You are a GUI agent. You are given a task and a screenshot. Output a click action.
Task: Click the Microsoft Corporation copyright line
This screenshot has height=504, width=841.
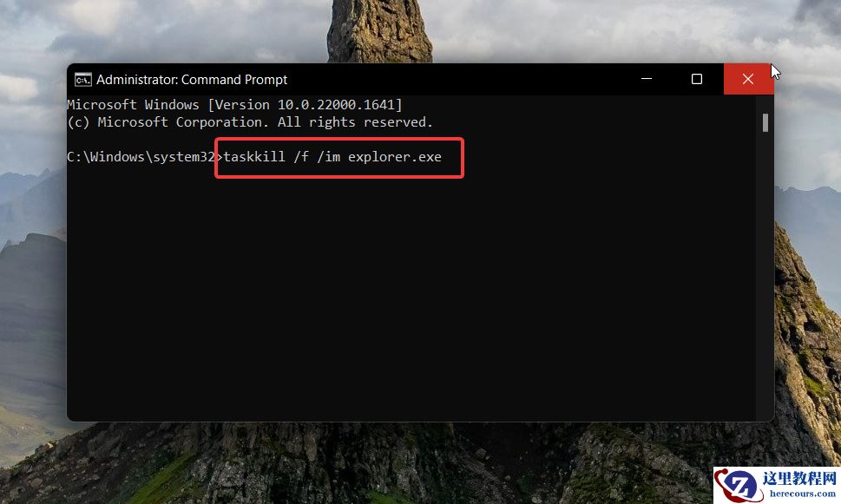pyautogui.click(x=252, y=121)
